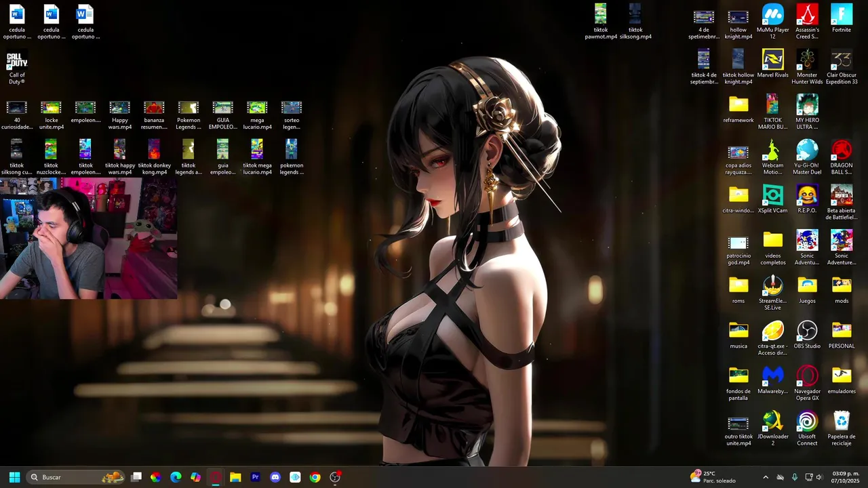Open the citra-windo... folder
868x488 pixels.
click(738, 200)
